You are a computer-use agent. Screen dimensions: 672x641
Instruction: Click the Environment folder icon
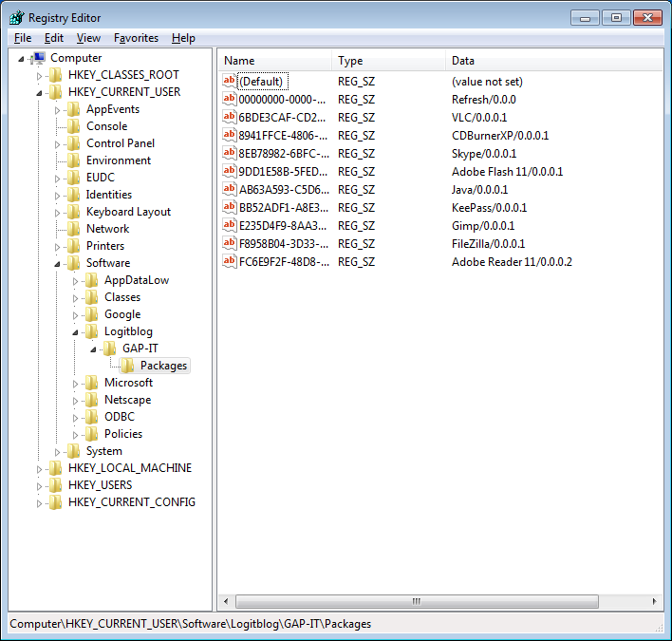pyautogui.click(x=73, y=160)
